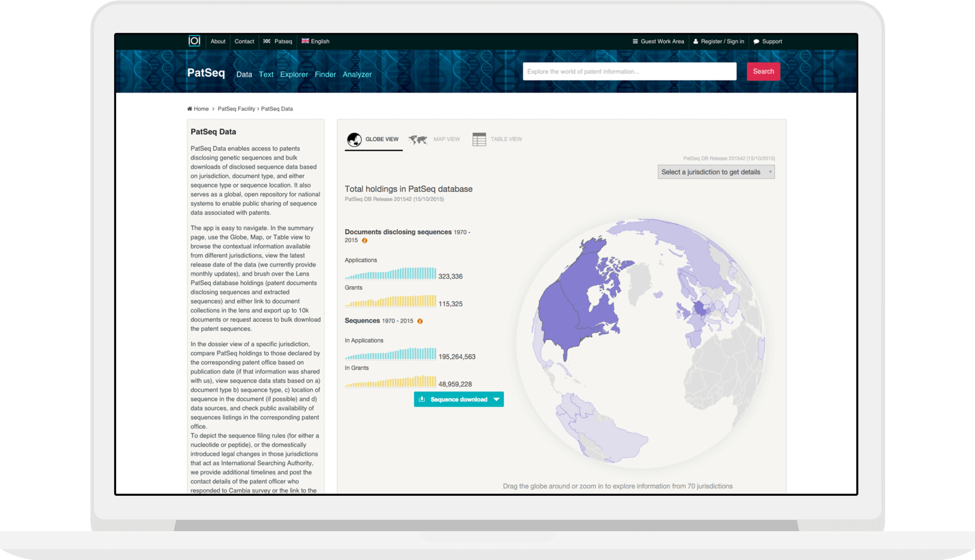The height and width of the screenshot is (560, 975).
Task: Click the Applications blue bar chart
Action: pos(391,273)
